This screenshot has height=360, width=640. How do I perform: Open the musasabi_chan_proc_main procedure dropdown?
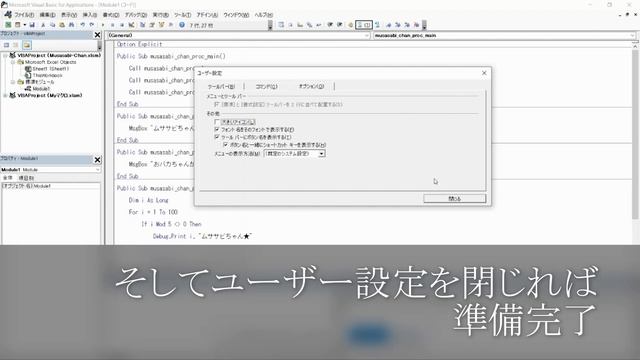[632, 36]
